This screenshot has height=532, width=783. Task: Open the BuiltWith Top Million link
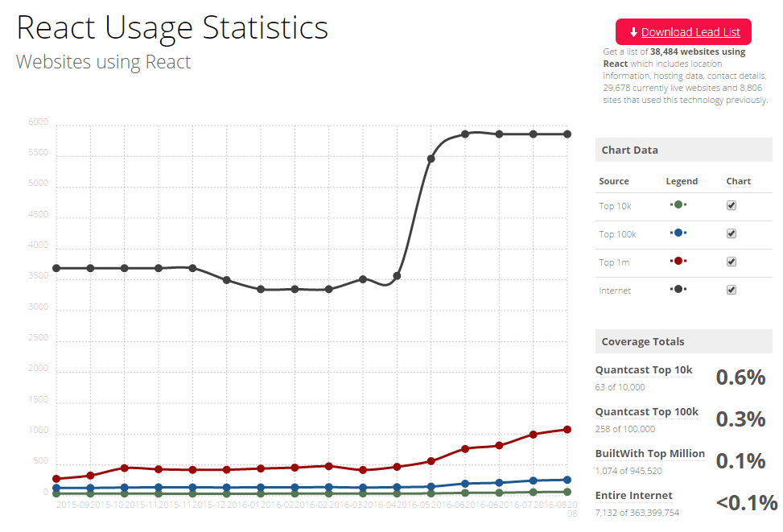tap(649, 454)
